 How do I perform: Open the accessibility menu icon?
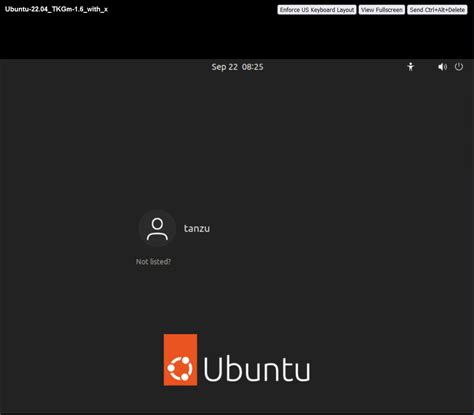tap(411, 67)
